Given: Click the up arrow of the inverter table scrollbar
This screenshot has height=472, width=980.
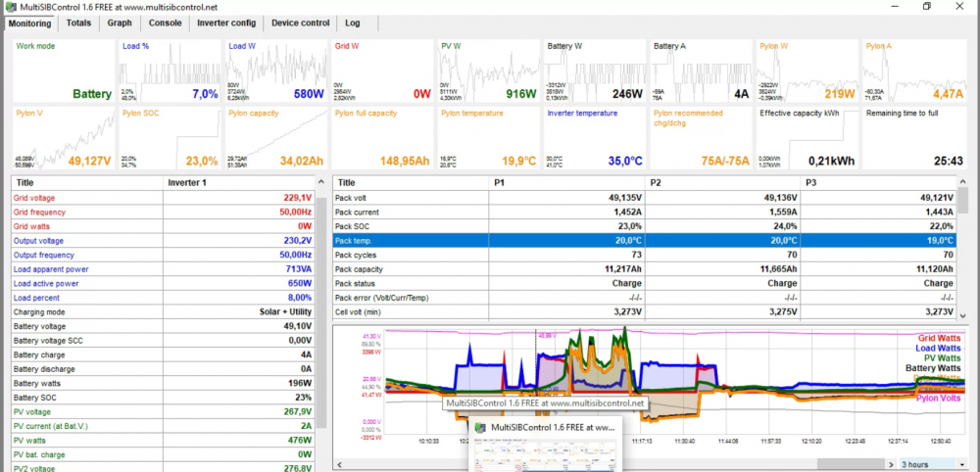Looking at the screenshot, I should click(321, 182).
